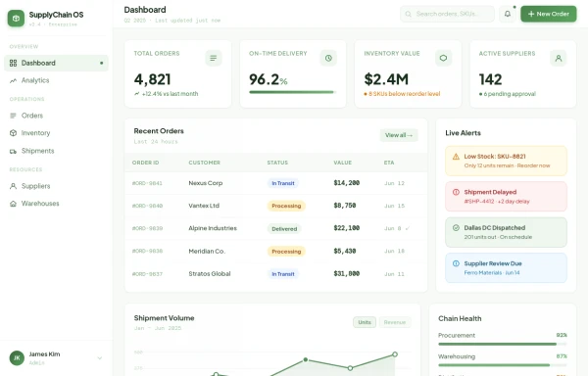Click the $31,800 order value

tap(347, 274)
